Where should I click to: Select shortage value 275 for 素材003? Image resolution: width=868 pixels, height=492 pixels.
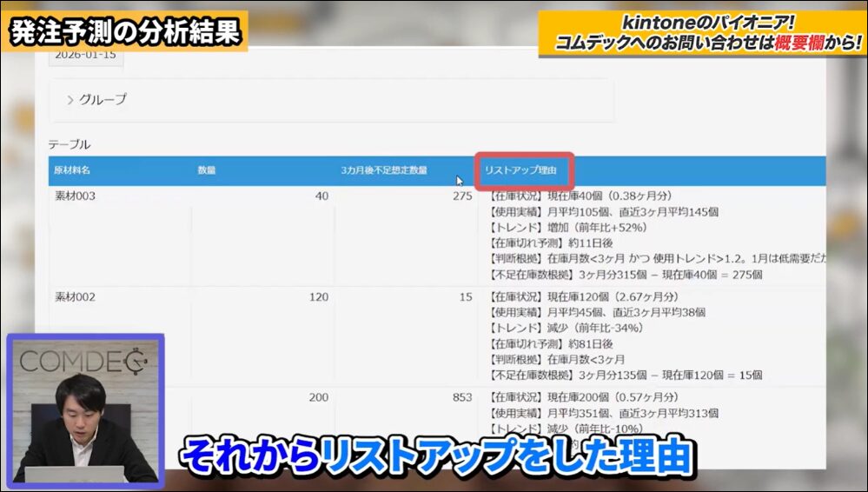(461, 196)
